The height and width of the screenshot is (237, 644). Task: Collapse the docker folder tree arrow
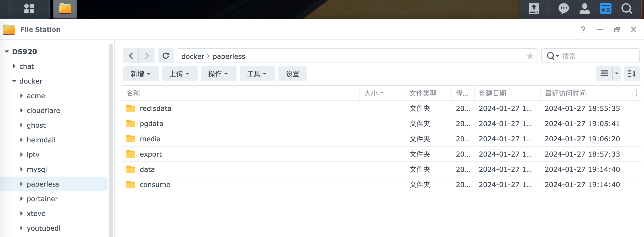pyautogui.click(x=14, y=81)
